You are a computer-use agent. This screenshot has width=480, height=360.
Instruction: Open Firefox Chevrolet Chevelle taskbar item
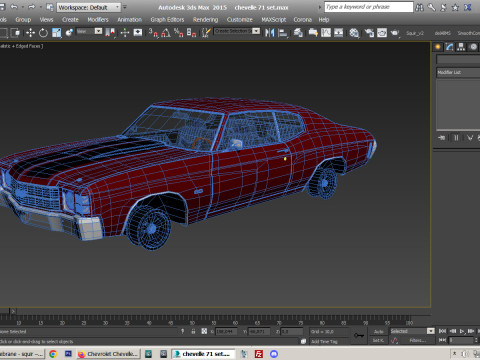(x=108, y=354)
